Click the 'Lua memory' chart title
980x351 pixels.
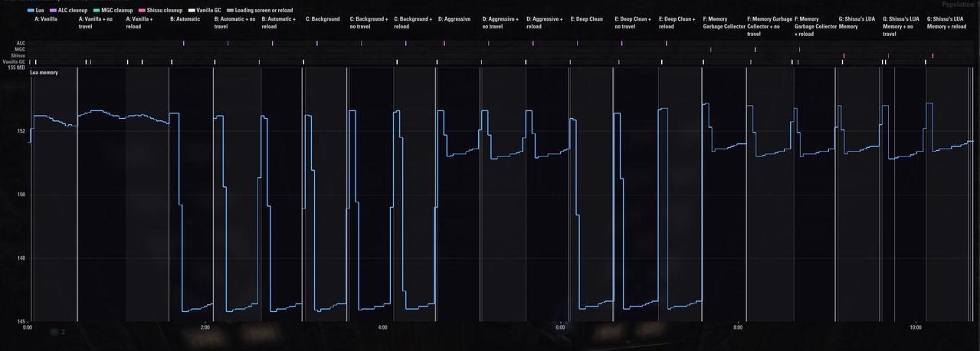pyautogui.click(x=44, y=73)
